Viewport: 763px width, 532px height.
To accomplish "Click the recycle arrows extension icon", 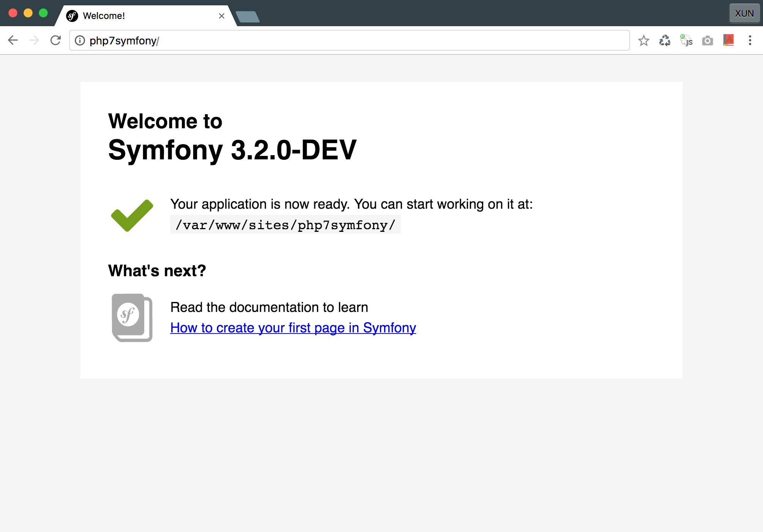I will tap(665, 41).
